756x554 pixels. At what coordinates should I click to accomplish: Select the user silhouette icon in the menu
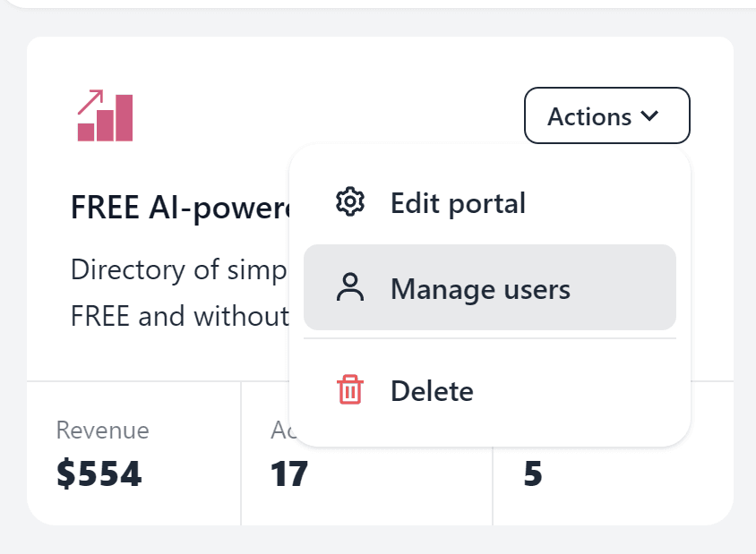[x=349, y=288]
